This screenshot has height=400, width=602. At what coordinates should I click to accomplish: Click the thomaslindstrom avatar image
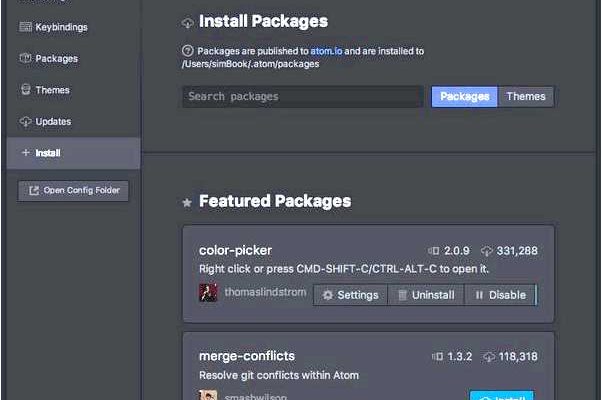208,293
